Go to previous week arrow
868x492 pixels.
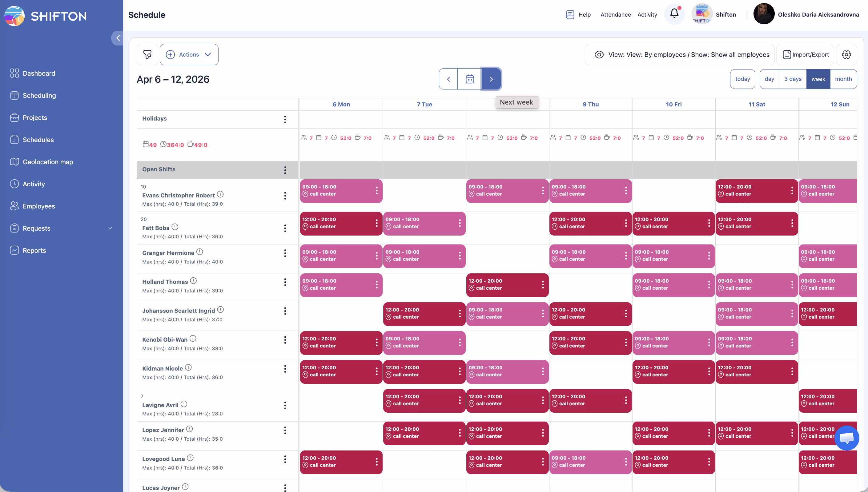click(448, 79)
